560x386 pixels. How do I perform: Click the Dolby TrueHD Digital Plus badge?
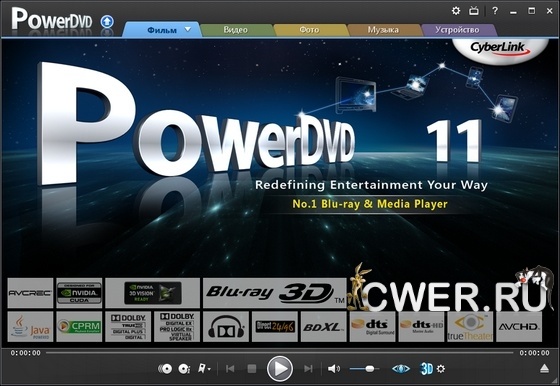(128, 327)
